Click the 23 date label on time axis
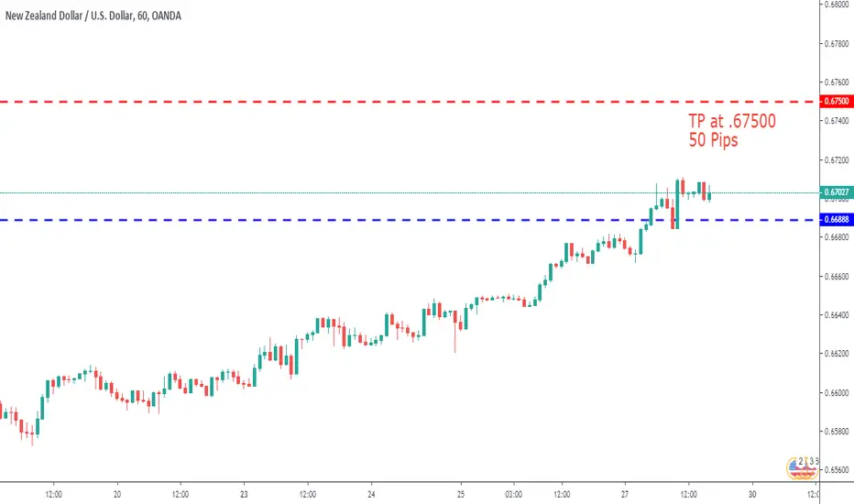This screenshot has height=504, width=854. tap(244, 494)
